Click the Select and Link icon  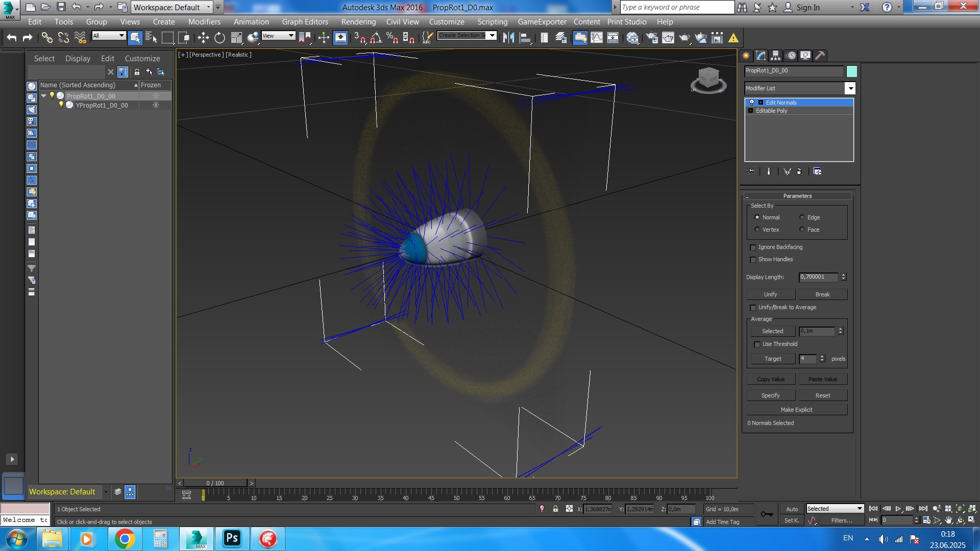coord(47,38)
